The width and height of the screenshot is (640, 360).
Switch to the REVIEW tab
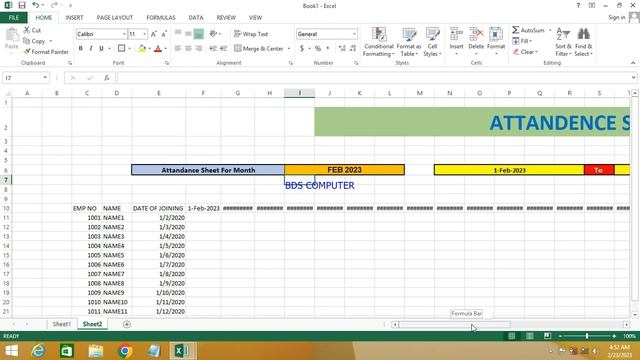pos(226,18)
